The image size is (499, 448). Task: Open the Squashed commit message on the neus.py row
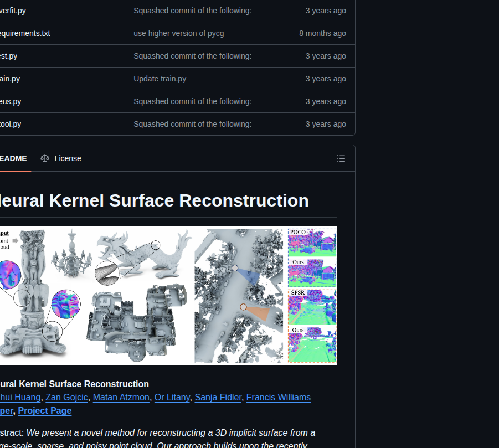point(192,101)
